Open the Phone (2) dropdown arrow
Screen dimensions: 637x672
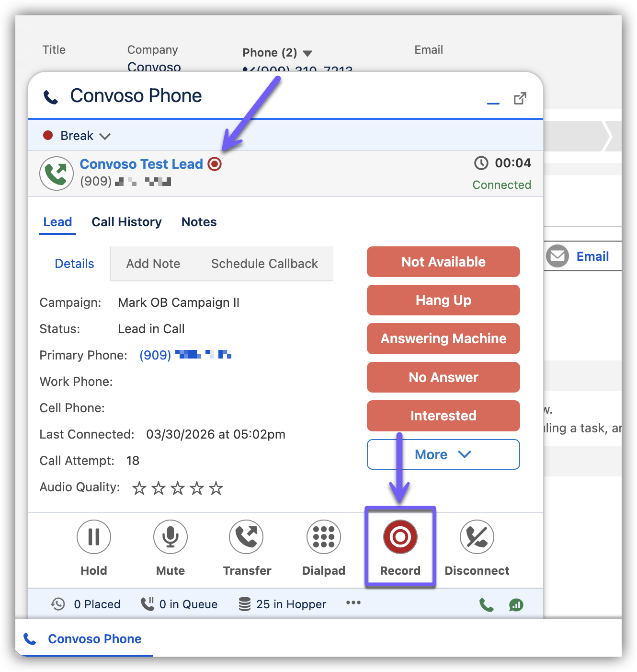(307, 53)
